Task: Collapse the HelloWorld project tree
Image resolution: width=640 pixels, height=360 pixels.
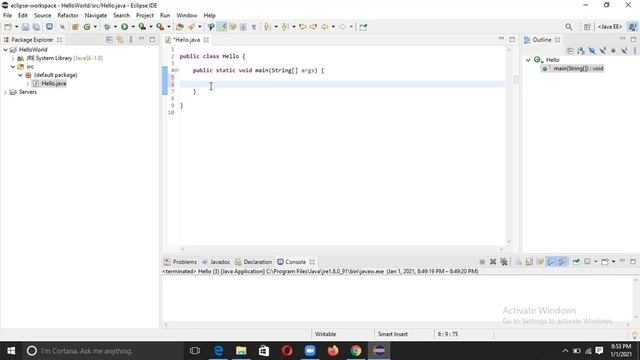Action: click(x=5, y=50)
